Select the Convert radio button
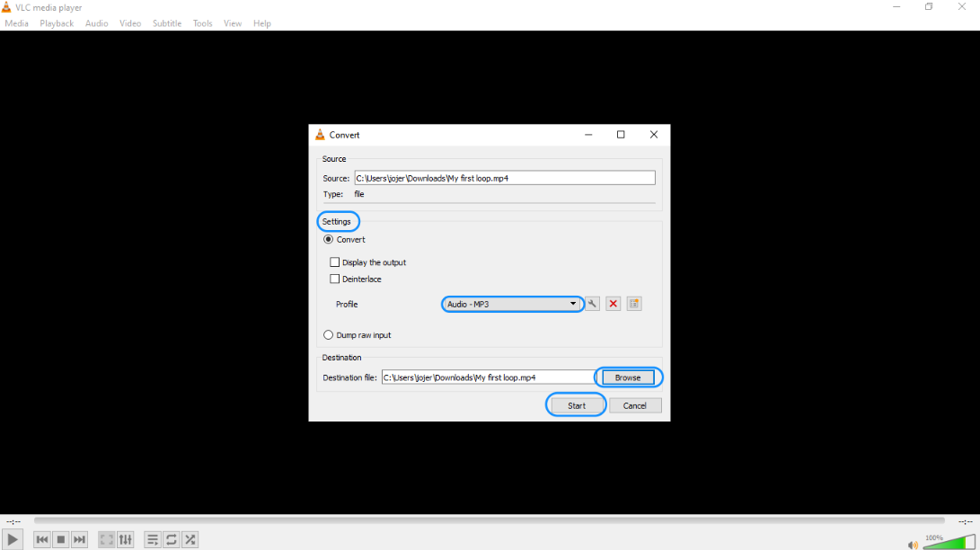 [x=328, y=239]
